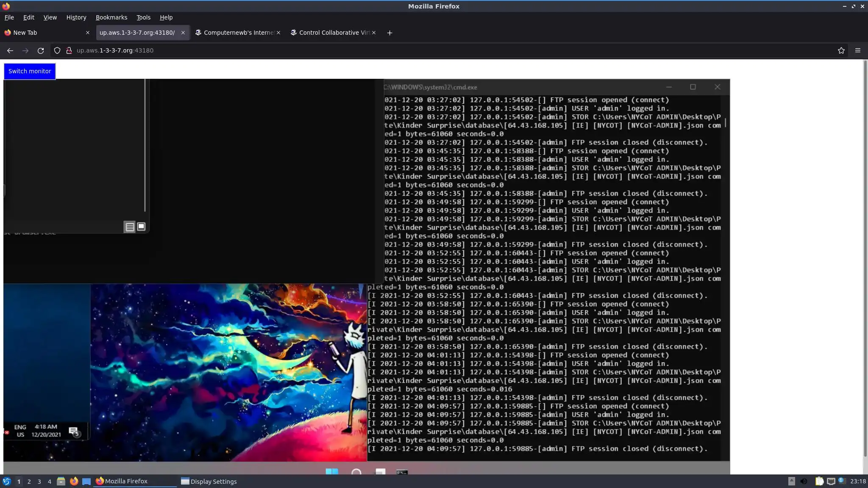Open the Tools menu
This screenshot has height=488, width=868.
pos(143,17)
